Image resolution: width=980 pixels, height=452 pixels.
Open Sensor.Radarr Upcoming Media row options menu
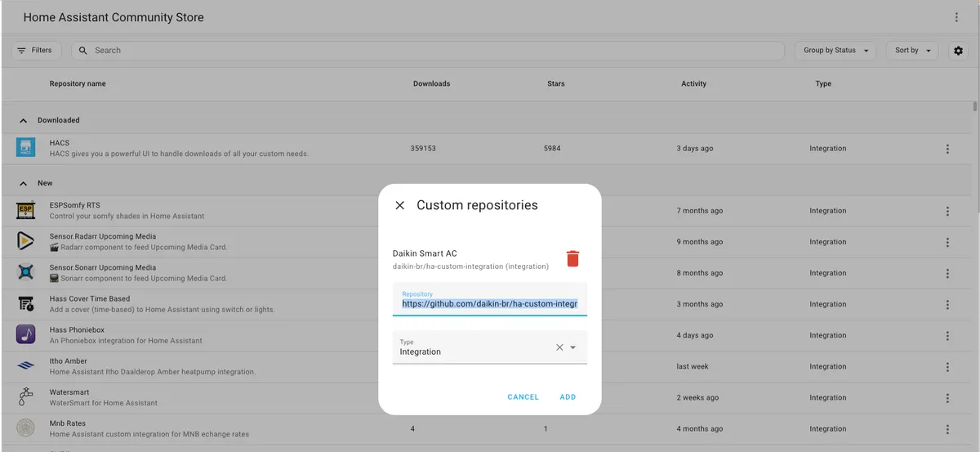tap(947, 242)
